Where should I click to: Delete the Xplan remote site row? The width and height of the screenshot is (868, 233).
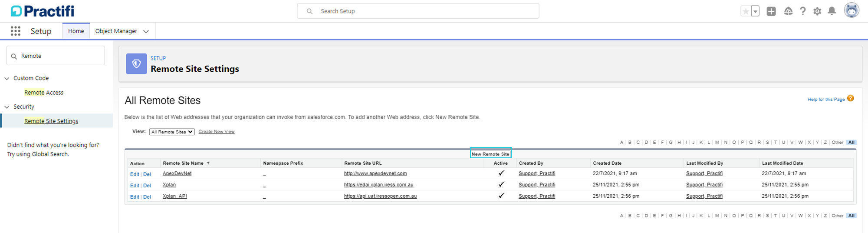pos(147,186)
